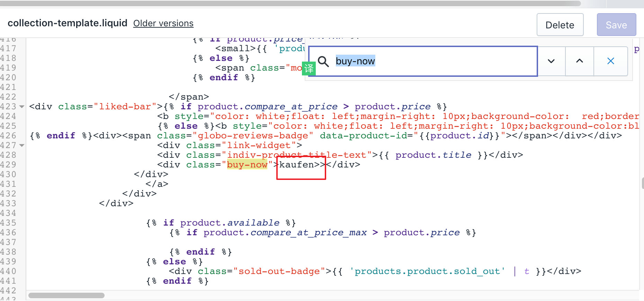This screenshot has height=301, width=644.
Task: Click "link-widget" class value on line 427
Action: coord(259,145)
